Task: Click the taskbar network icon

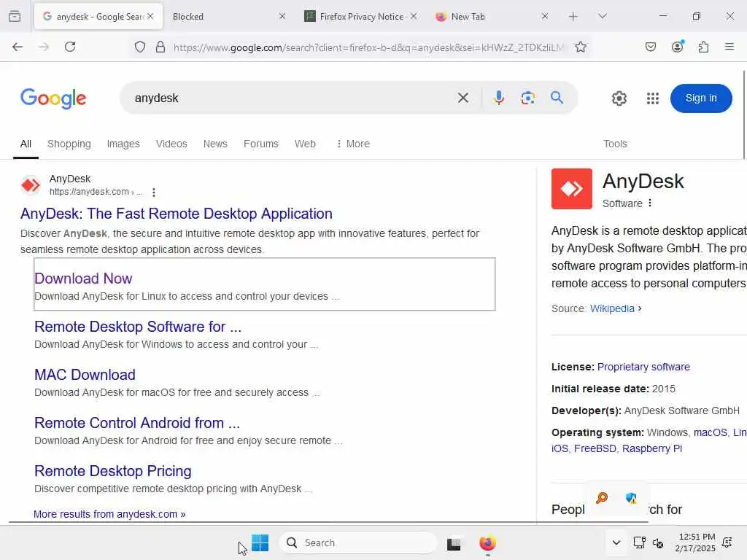Action: 639,542
